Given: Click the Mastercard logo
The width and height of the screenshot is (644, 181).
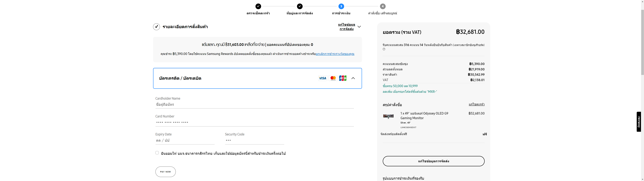Looking at the screenshot, I should 333,78.
